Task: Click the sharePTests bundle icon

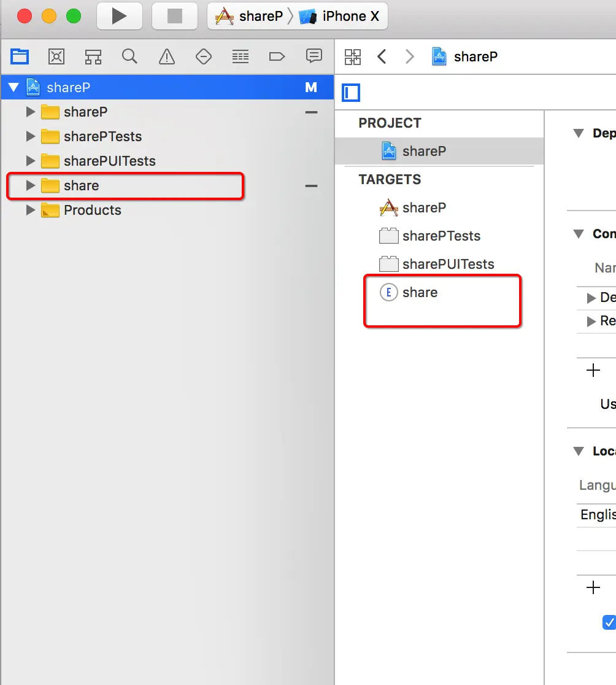Action: 388,236
